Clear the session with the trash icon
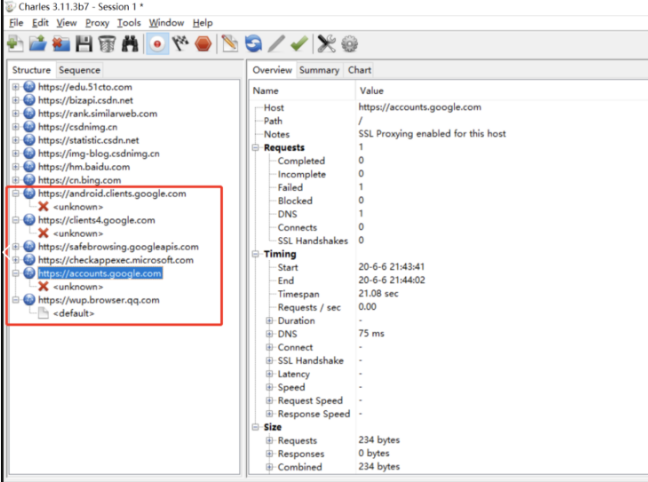Viewport: 648px width, 482px height. (x=107, y=44)
